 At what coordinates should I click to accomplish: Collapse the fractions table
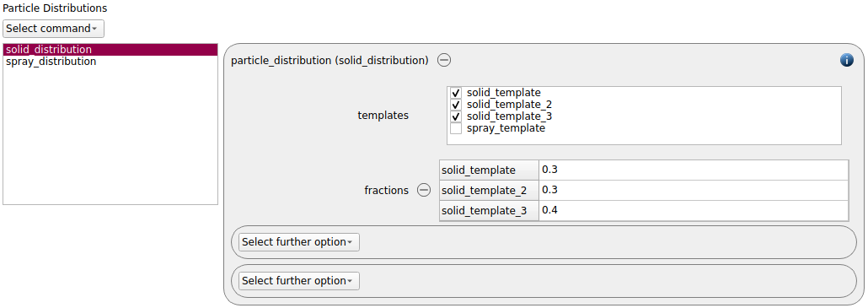pos(424,191)
